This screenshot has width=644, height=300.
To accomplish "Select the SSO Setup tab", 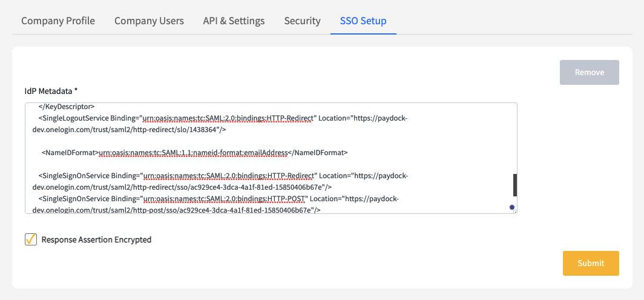I will (x=363, y=21).
